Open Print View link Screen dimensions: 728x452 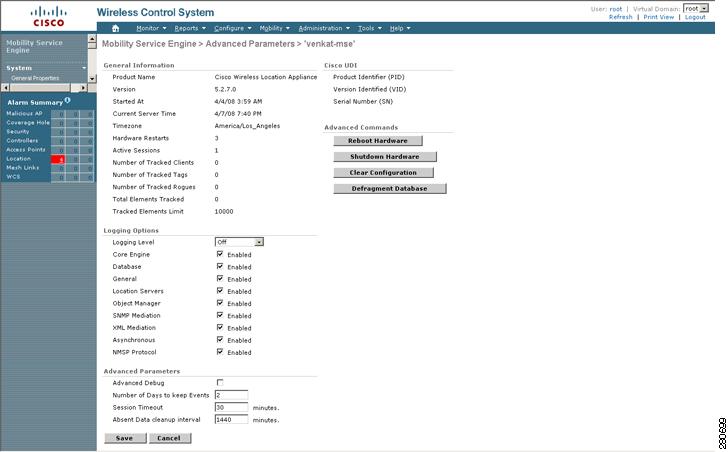click(x=658, y=17)
